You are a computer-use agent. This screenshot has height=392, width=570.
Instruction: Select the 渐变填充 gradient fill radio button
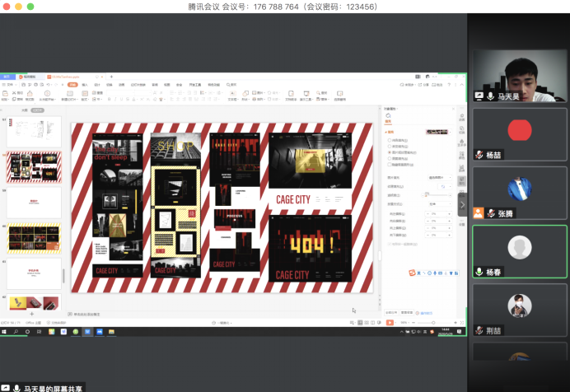click(x=389, y=147)
